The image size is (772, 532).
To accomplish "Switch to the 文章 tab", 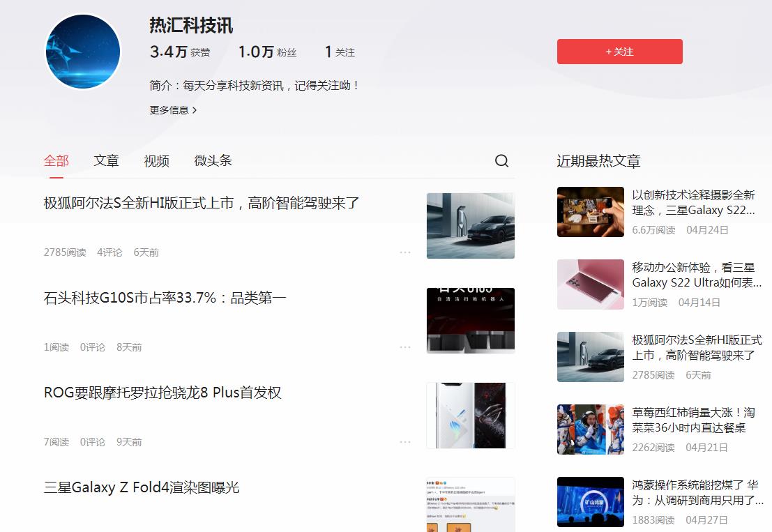I will [x=106, y=161].
